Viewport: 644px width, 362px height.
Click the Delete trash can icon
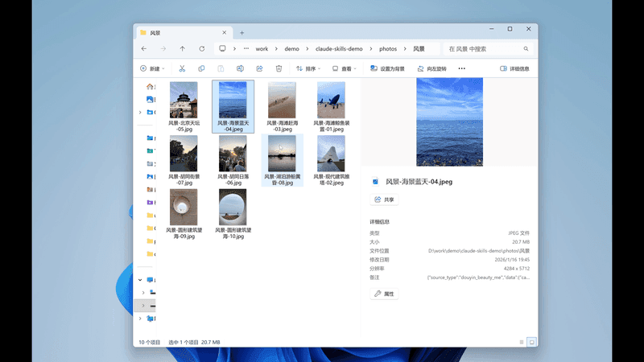pyautogui.click(x=279, y=69)
